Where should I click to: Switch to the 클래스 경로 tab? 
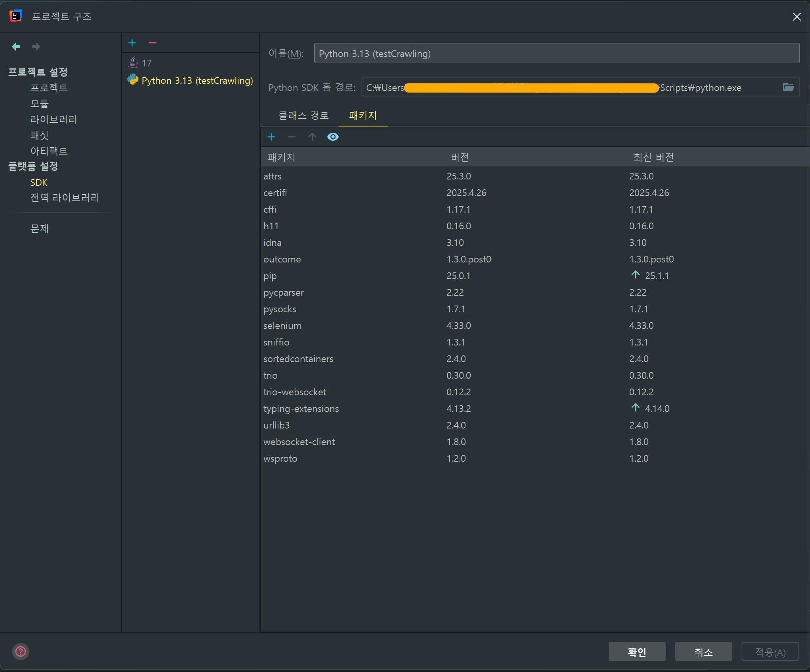[x=304, y=116]
